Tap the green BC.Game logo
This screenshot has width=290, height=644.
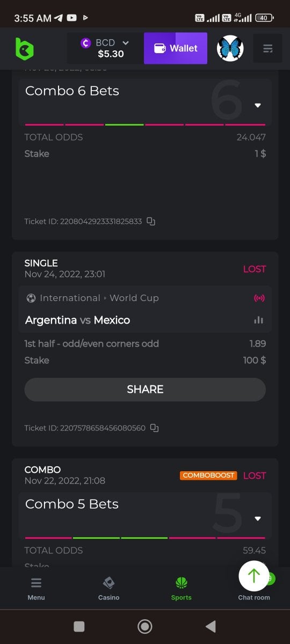click(x=25, y=49)
